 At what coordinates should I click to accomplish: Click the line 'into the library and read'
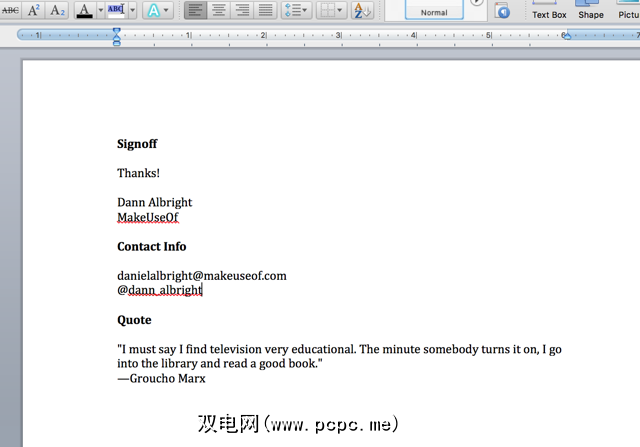click(220, 364)
